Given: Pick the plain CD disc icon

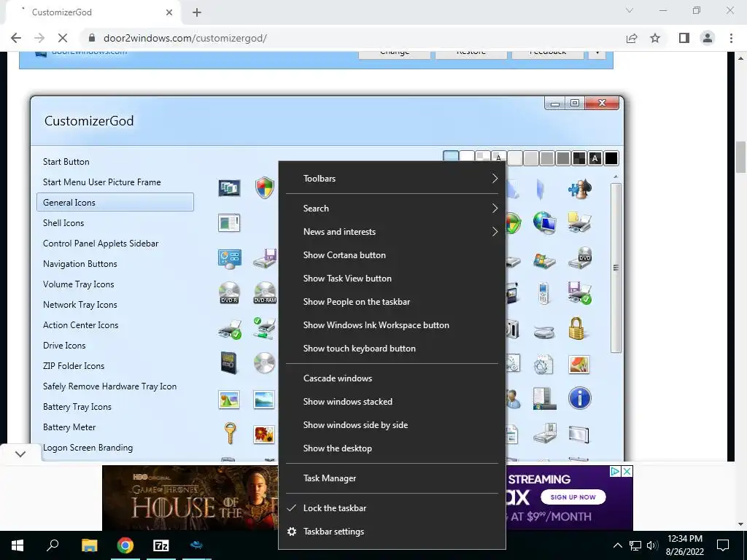Looking at the screenshot, I should pos(264,363).
